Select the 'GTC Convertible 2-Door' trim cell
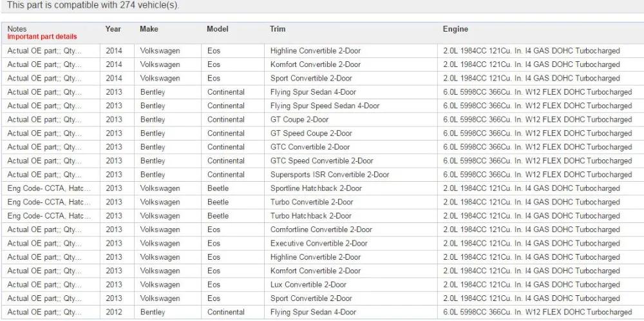Viewport: 644px width, 321px height. click(x=310, y=147)
